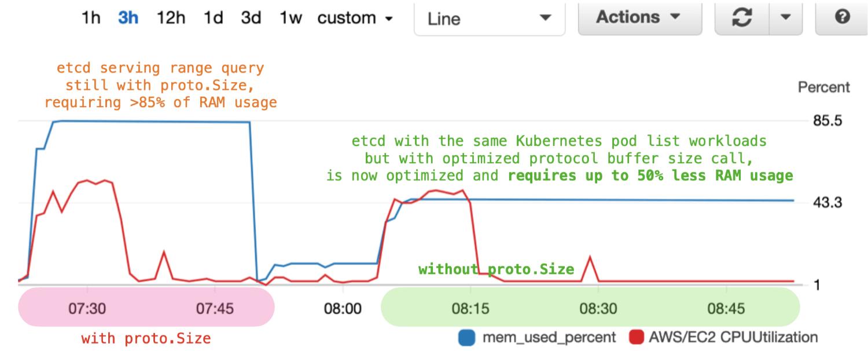Click the 08:00 time axis label

[x=343, y=309]
